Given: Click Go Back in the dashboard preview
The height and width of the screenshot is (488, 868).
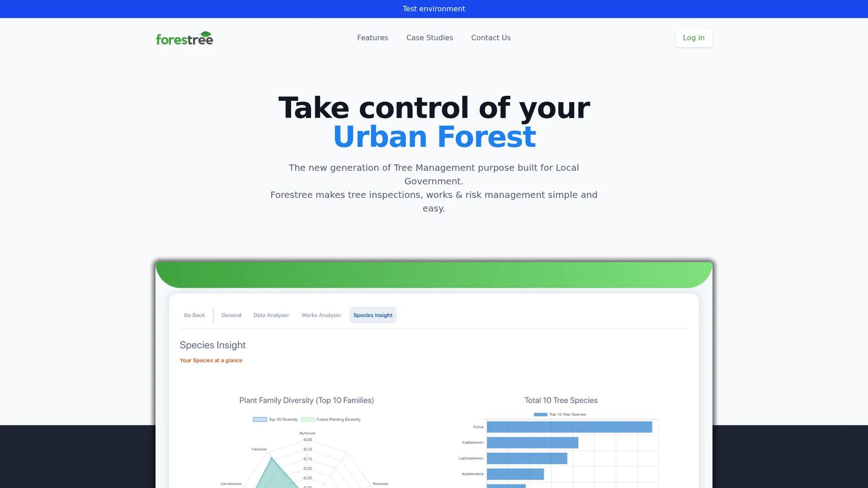Looking at the screenshot, I should pos(194,315).
